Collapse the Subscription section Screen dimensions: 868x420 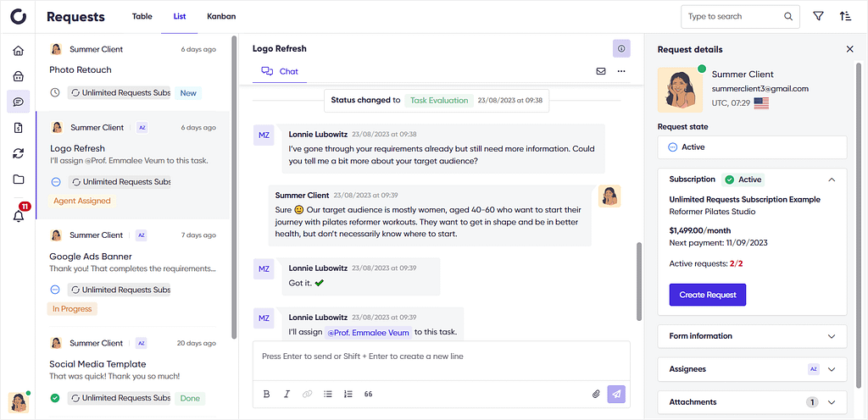(832, 180)
